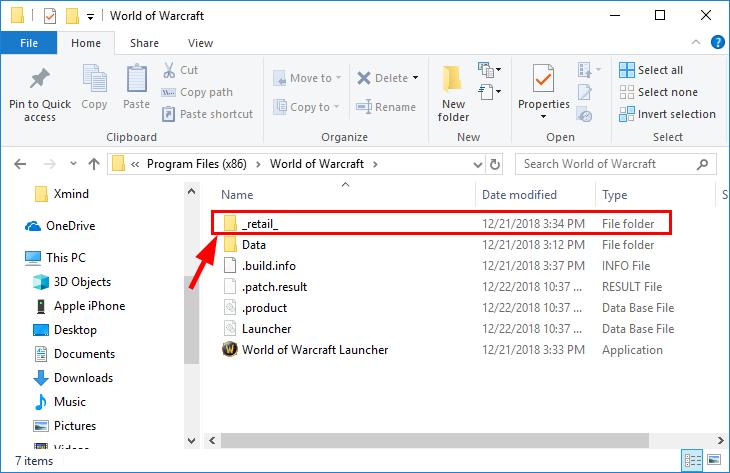Click Select all in ribbon

[651, 70]
